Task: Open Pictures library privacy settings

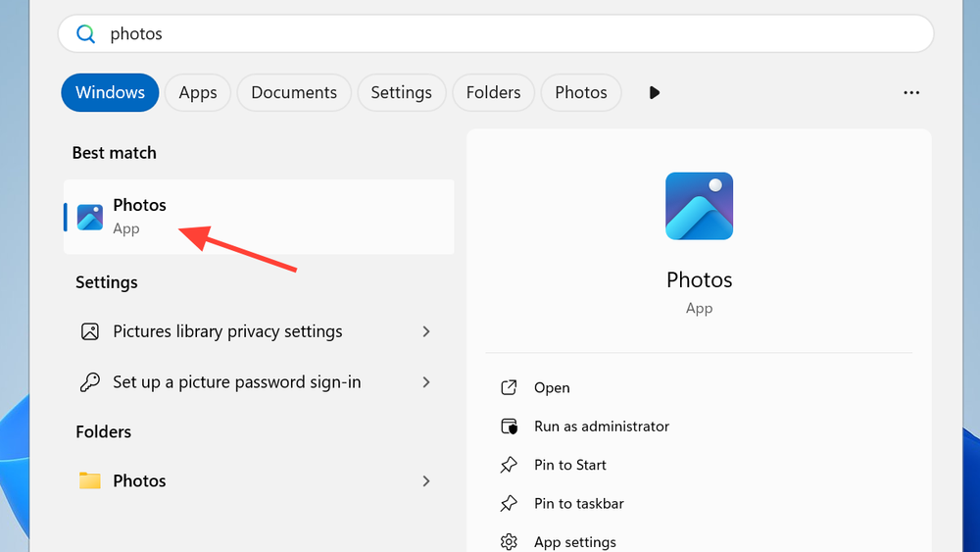Action: point(227,331)
